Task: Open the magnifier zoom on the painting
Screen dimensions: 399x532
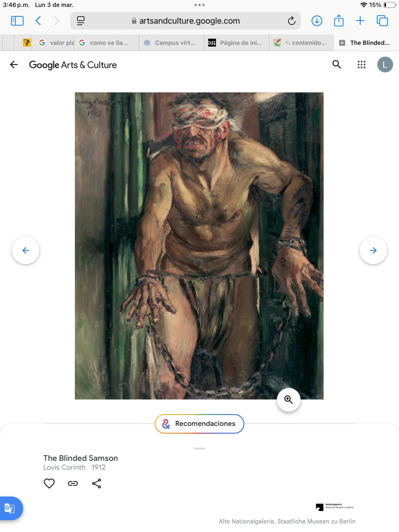Action: pos(288,400)
